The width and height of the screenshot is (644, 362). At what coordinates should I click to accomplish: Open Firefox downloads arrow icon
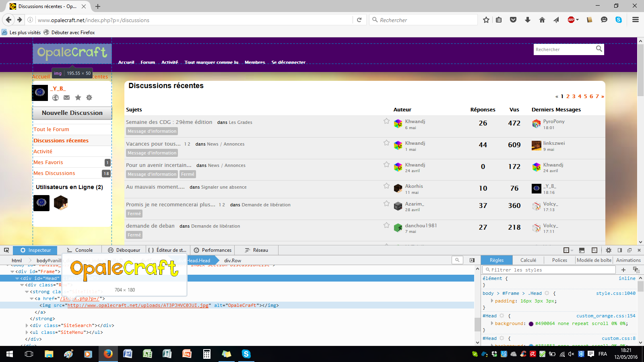tap(528, 20)
